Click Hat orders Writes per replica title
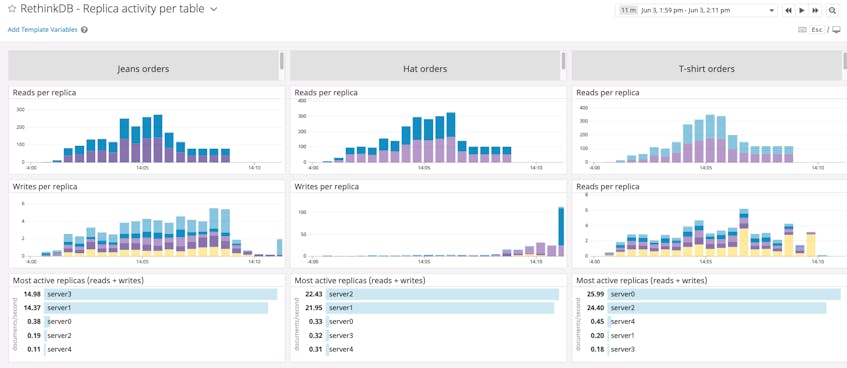 pyautogui.click(x=326, y=186)
